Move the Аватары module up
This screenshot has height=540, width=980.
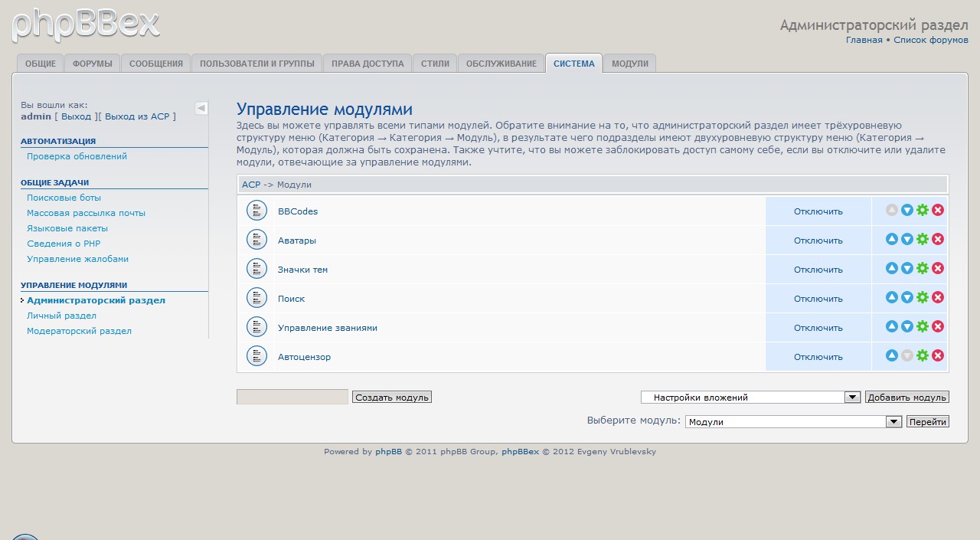[891, 239]
